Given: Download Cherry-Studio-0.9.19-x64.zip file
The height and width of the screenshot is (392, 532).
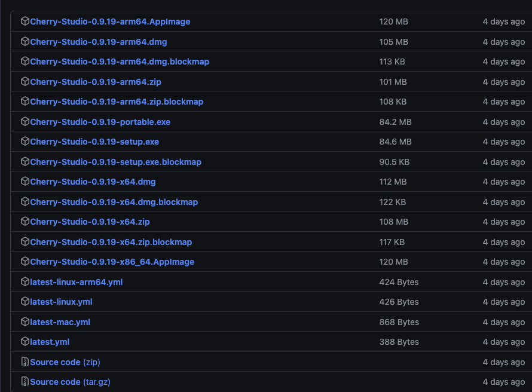Looking at the screenshot, I should click(x=90, y=222).
